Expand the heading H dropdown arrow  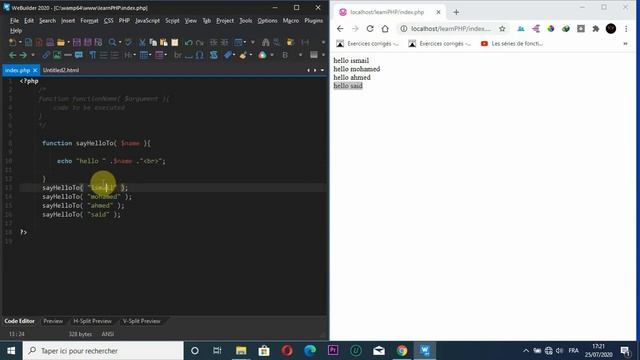tap(134, 55)
